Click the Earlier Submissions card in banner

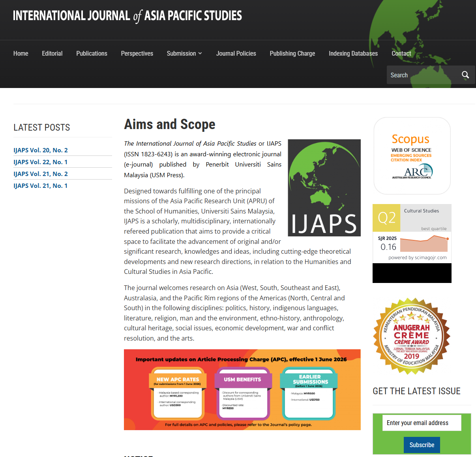pos(309,393)
